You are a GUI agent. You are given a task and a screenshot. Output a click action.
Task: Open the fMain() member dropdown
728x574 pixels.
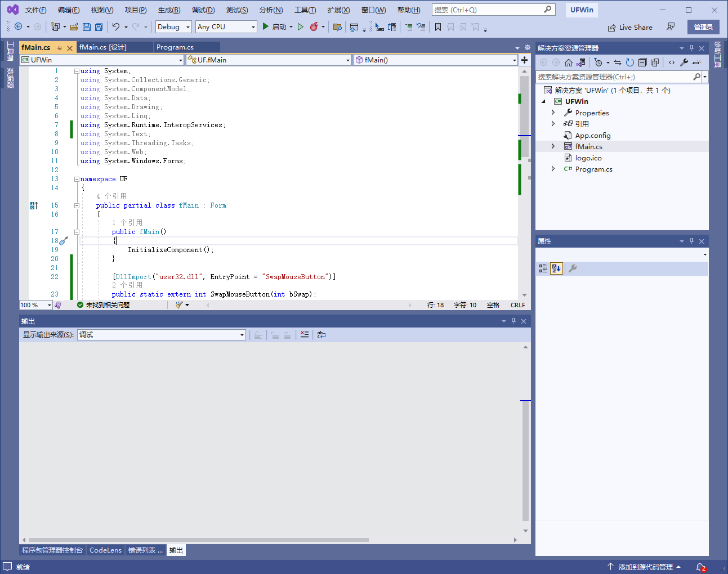click(435, 60)
